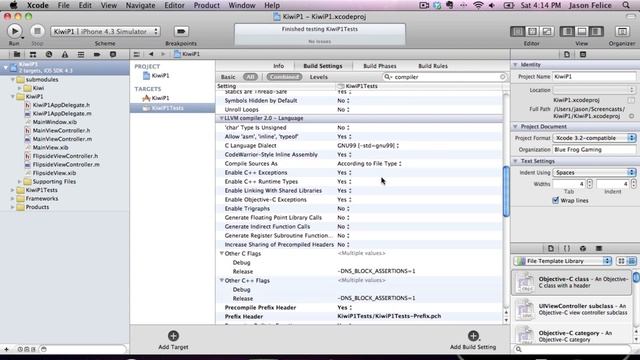Switch to the Info tab
Screen dimensions: 640x360
coord(278,66)
